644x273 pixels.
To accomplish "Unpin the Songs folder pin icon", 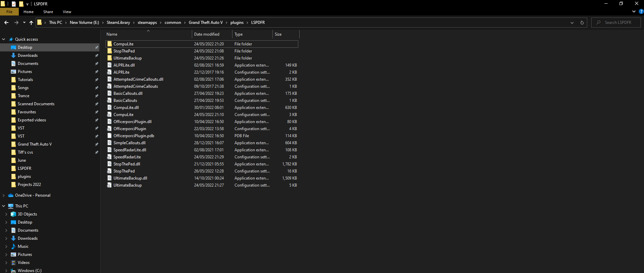I will (97, 88).
